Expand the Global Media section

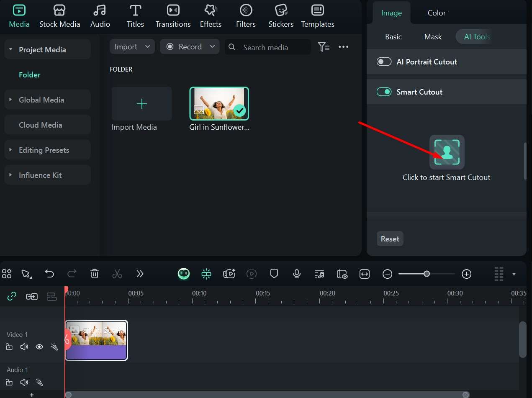click(x=11, y=100)
